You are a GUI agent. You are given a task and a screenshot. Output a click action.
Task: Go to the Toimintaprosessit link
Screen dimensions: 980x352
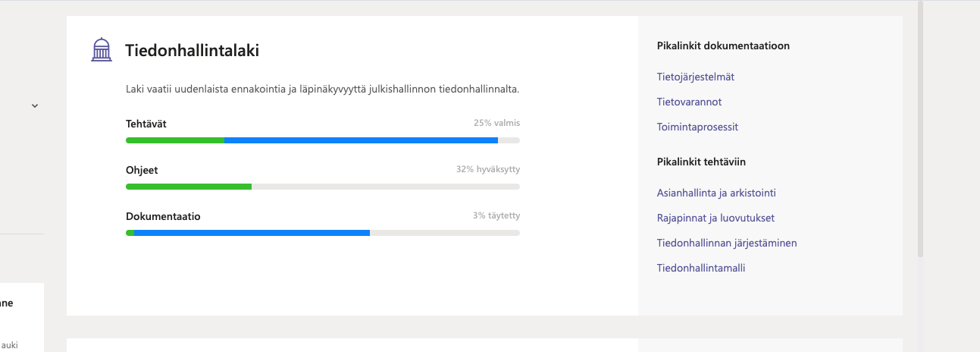click(x=697, y=127)
